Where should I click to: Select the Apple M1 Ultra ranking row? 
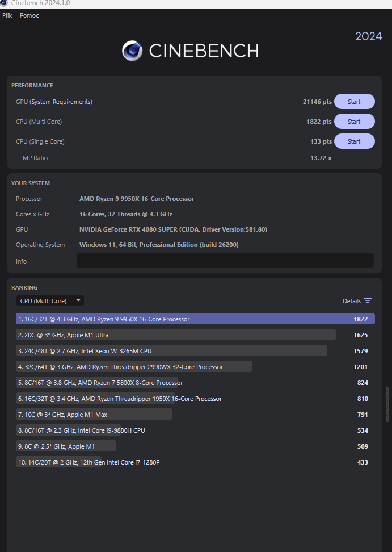195,335
